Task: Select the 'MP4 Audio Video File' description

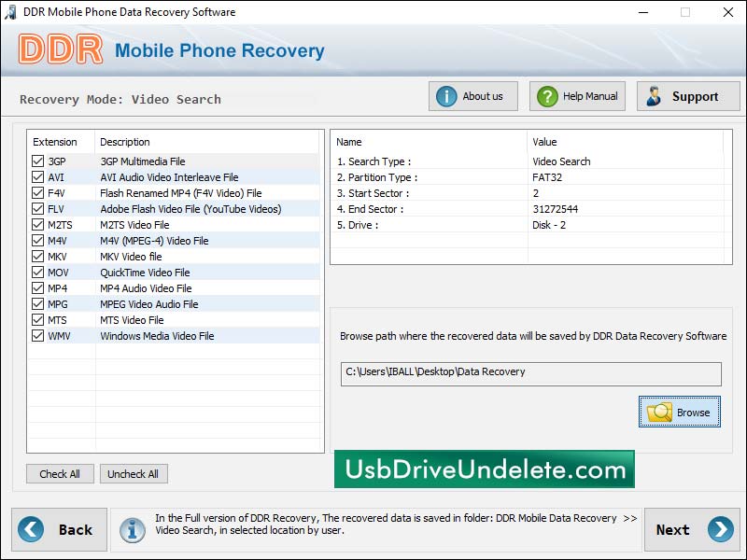Action: (146, 288)
